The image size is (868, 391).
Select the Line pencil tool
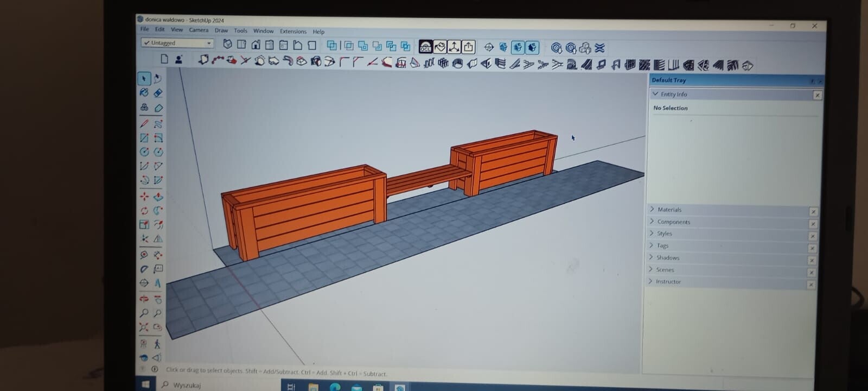144,124
